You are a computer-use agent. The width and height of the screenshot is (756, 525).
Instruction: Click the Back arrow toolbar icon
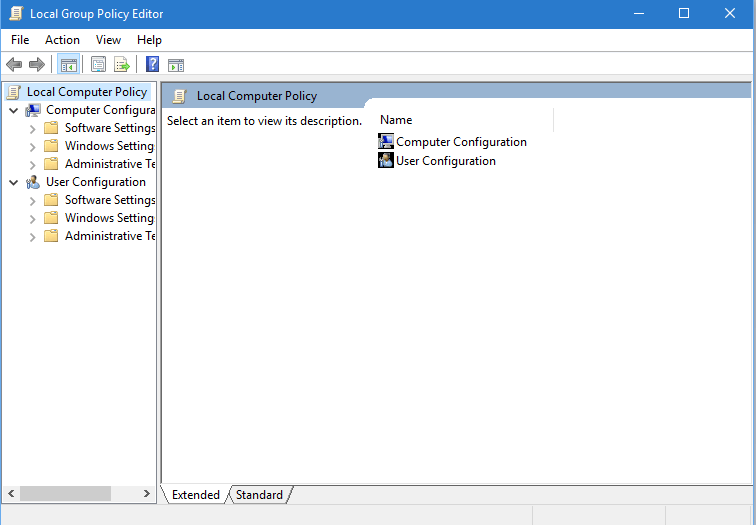(x=14, y=64)
